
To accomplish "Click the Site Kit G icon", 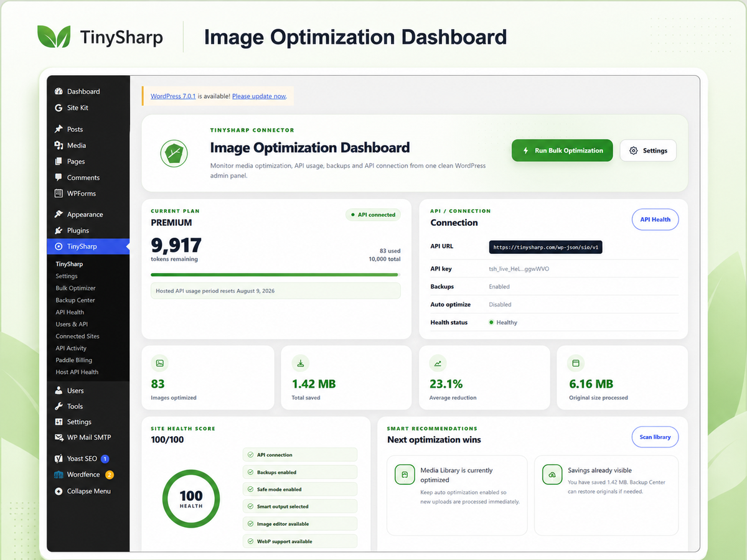I will 59,108.
